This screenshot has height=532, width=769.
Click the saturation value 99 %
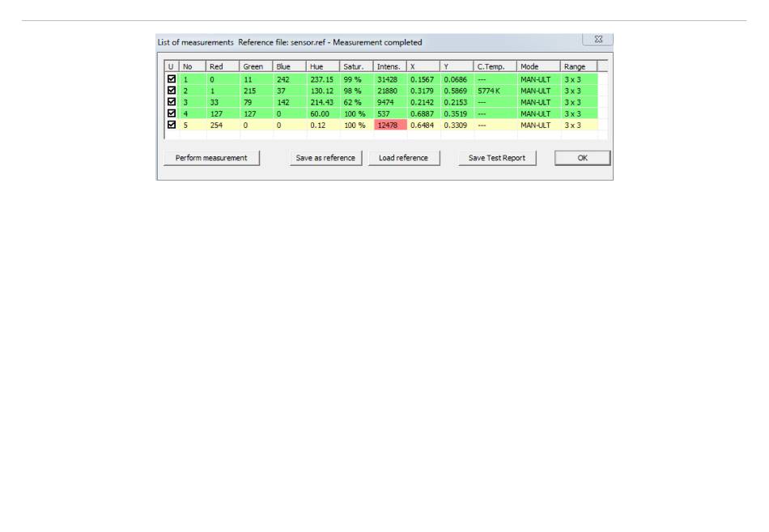tap(352, 79)
